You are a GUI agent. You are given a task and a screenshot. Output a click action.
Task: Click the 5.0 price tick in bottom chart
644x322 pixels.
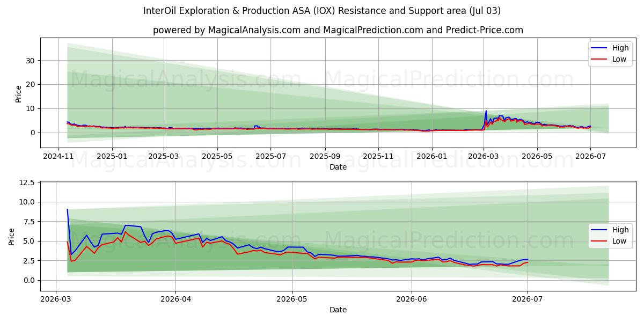tap(30, 241)
